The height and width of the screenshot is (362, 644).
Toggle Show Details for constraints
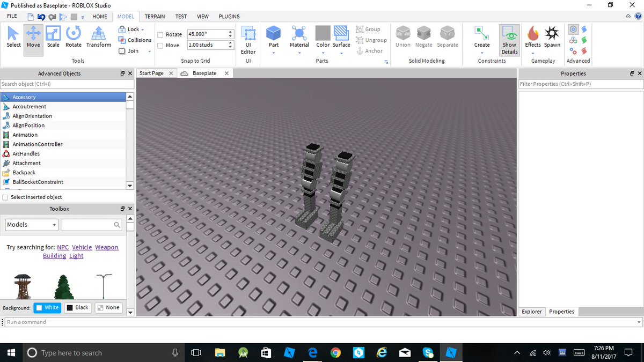[x=509, y=40]
